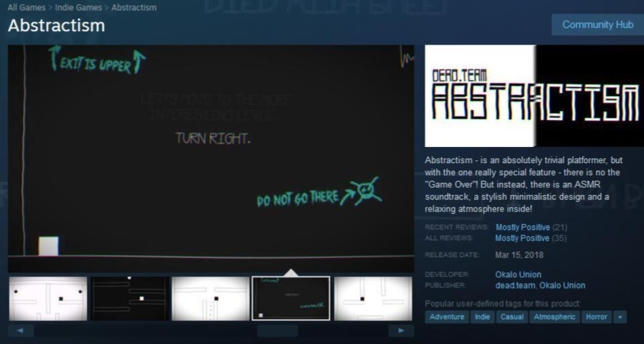Screen dimensions: 644x344
Task: Select the fifth white level thumbnail
Action: point(373,299)
